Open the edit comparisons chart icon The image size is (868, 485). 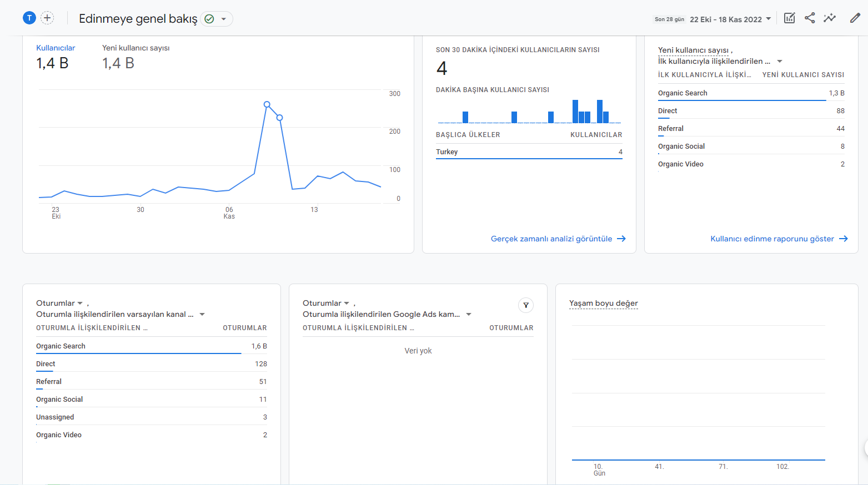coord(789,18)
